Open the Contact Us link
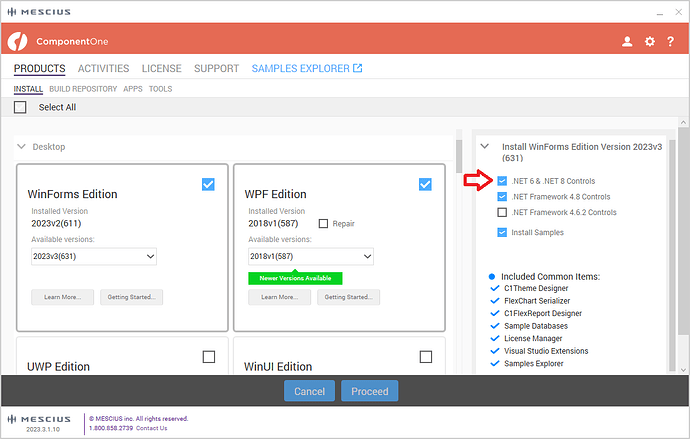Viewport: 690px width, 439px height. (151, 428)
